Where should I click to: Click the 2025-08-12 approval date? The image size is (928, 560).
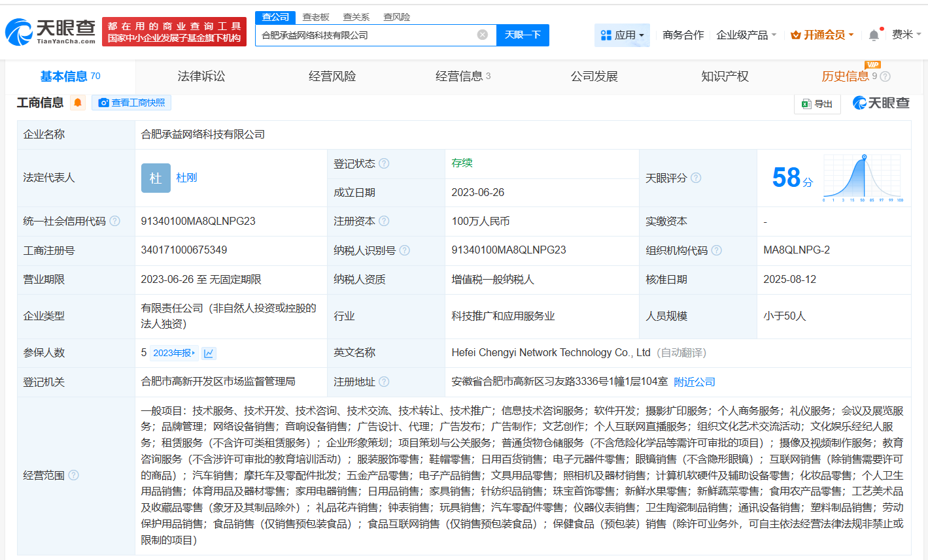pyautogui.click(x=790, y=279)
